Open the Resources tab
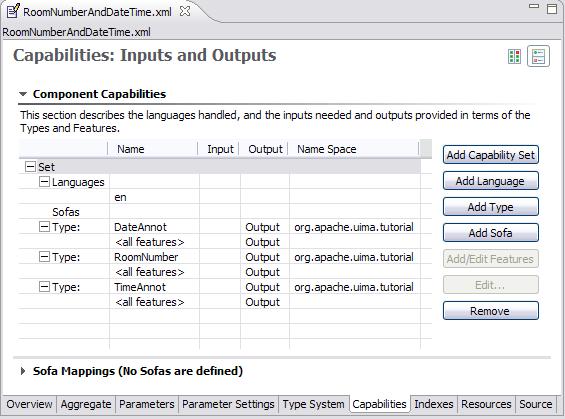565x419 pixels. pos(486,404)
